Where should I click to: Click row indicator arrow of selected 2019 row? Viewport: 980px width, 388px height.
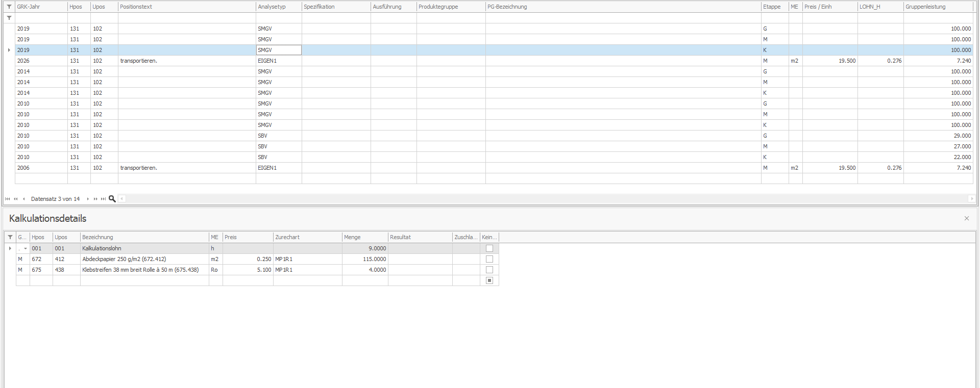[9, 50]
